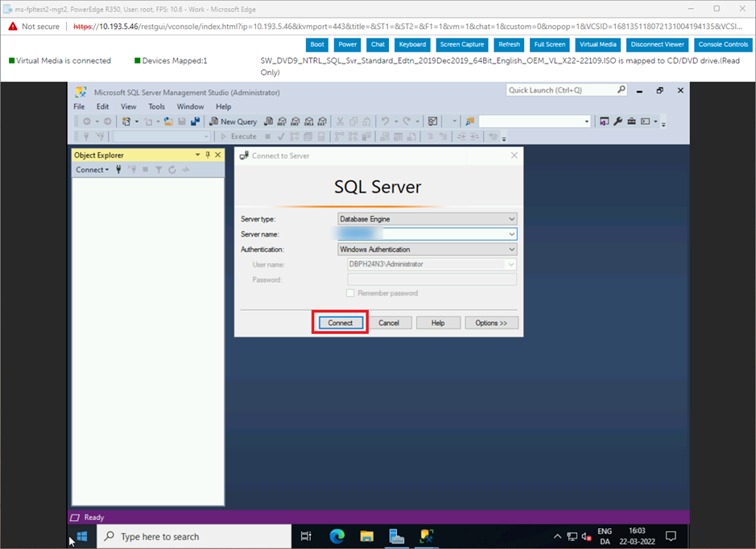Screen dimensions: 756x549
Task: Click the taskbar search box
Action: point(194,536)
